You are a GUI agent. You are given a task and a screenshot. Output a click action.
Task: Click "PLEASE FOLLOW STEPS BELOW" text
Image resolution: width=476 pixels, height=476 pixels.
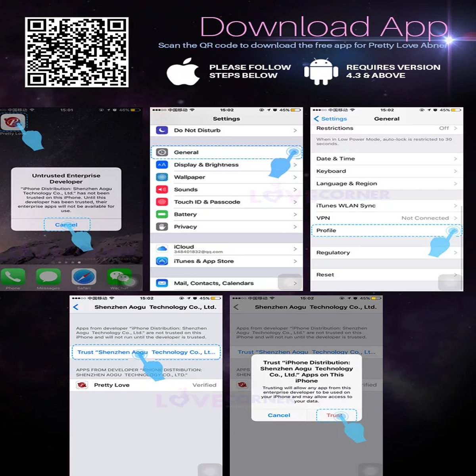tap(250, 71)
